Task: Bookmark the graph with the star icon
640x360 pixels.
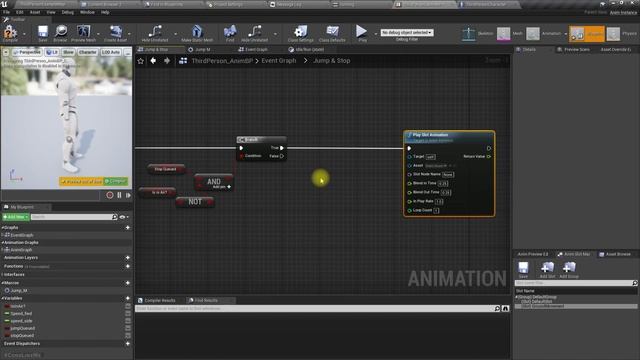Action: pyautogui.click(x=141, y=61)
